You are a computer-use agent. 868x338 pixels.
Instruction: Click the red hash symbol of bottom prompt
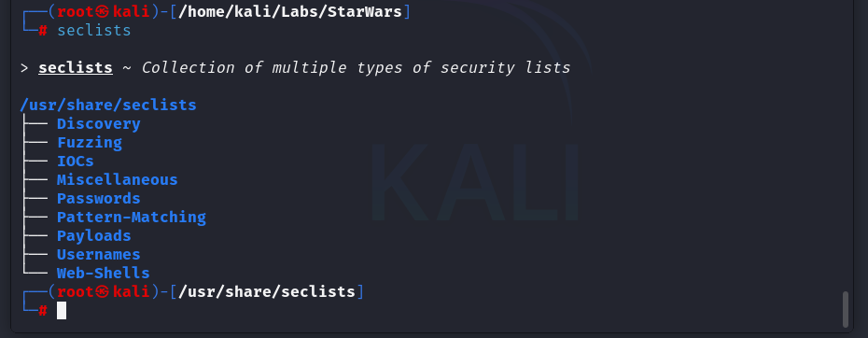click(43, 311)
